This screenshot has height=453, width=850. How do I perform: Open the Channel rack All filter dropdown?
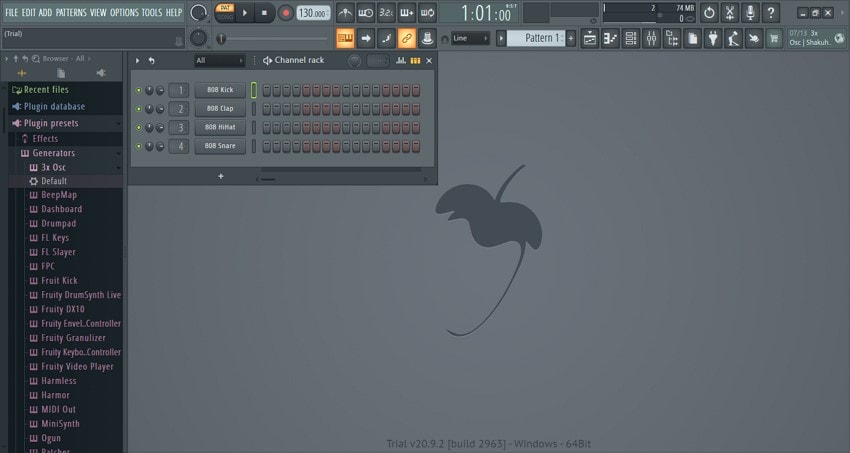[x=220, y=61]
